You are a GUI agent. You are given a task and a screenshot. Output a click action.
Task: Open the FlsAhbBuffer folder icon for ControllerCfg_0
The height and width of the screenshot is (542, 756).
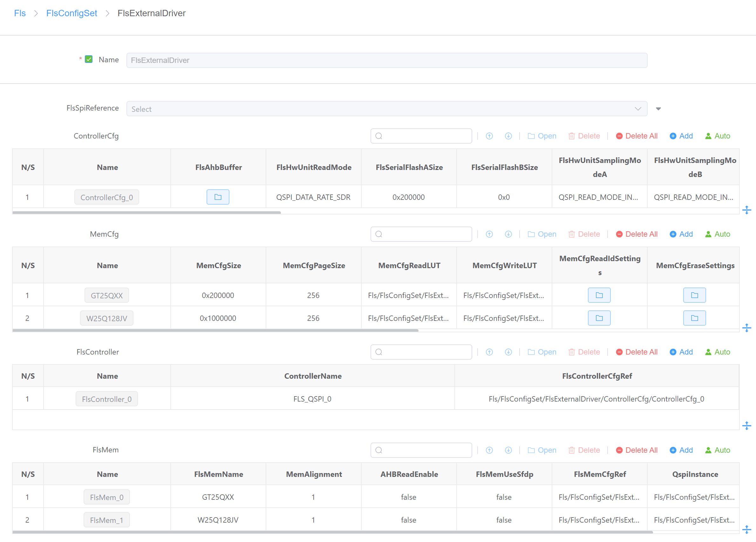pos(218,197)
